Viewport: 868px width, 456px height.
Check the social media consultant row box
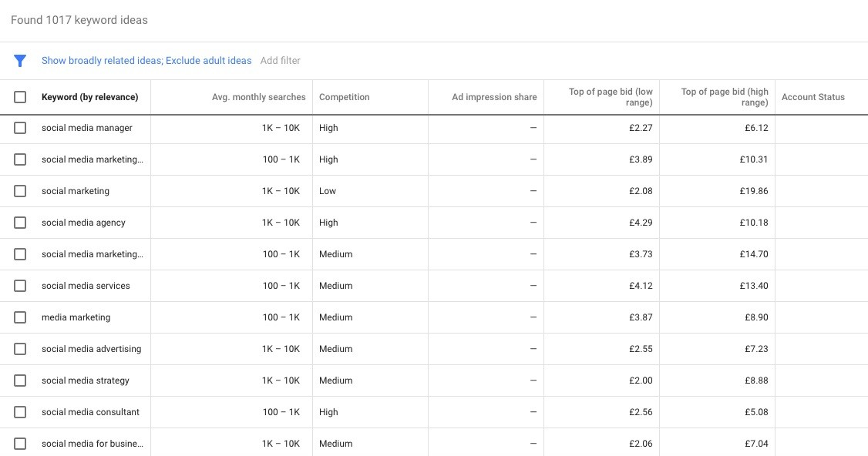coord(20,412)
